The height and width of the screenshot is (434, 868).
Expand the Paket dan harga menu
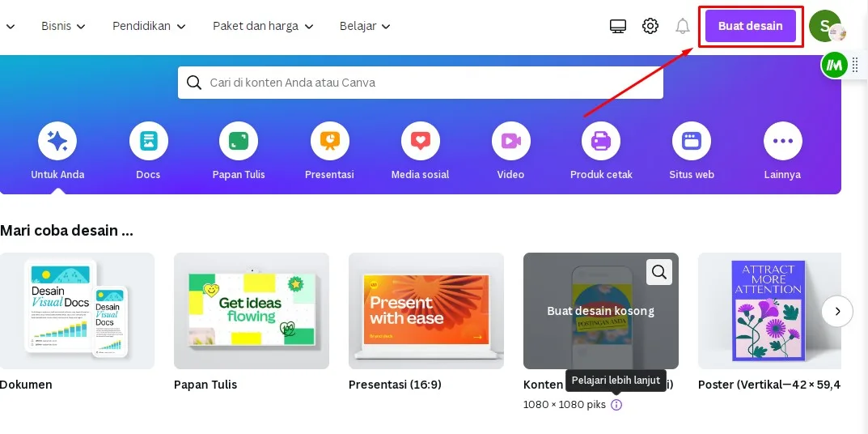[x=263, y=26]
